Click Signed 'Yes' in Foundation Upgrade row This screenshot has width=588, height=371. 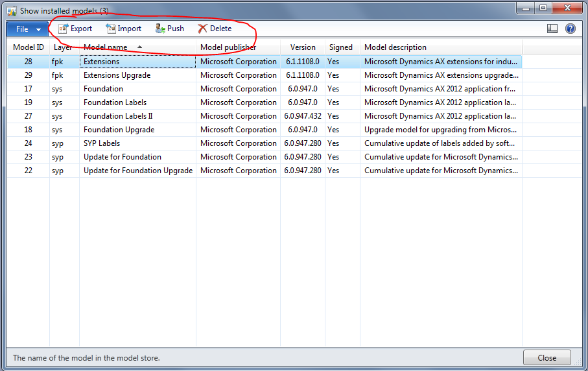point(342,130)
